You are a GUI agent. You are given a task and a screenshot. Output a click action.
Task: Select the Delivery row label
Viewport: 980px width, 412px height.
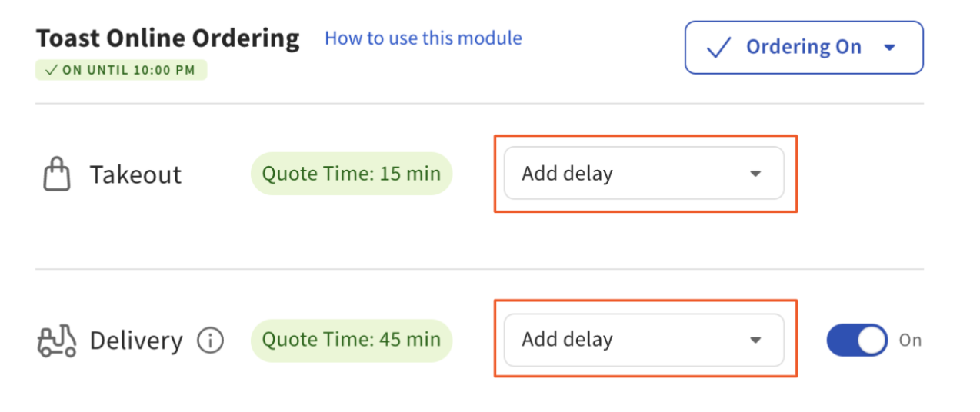pyautogui.click(x=136, y=341)
